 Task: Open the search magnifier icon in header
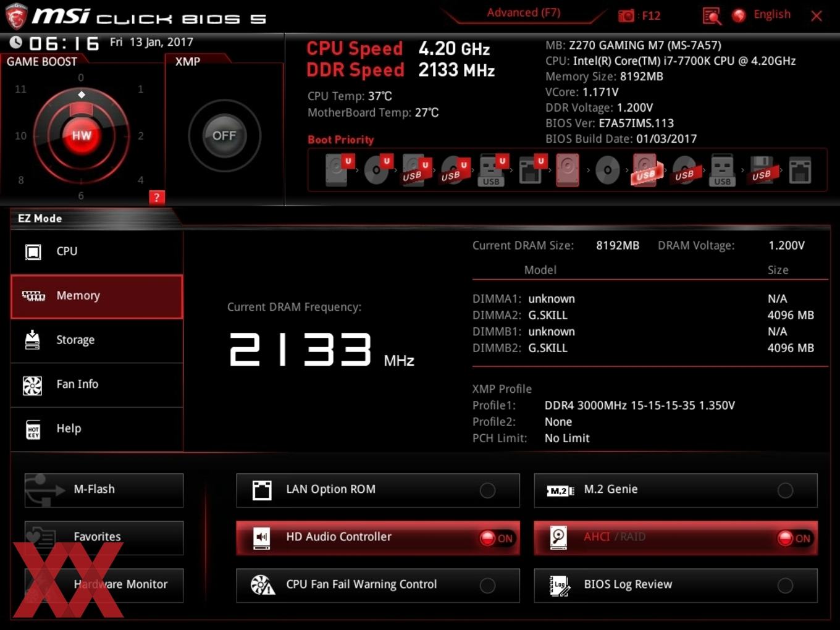[712, 15]
